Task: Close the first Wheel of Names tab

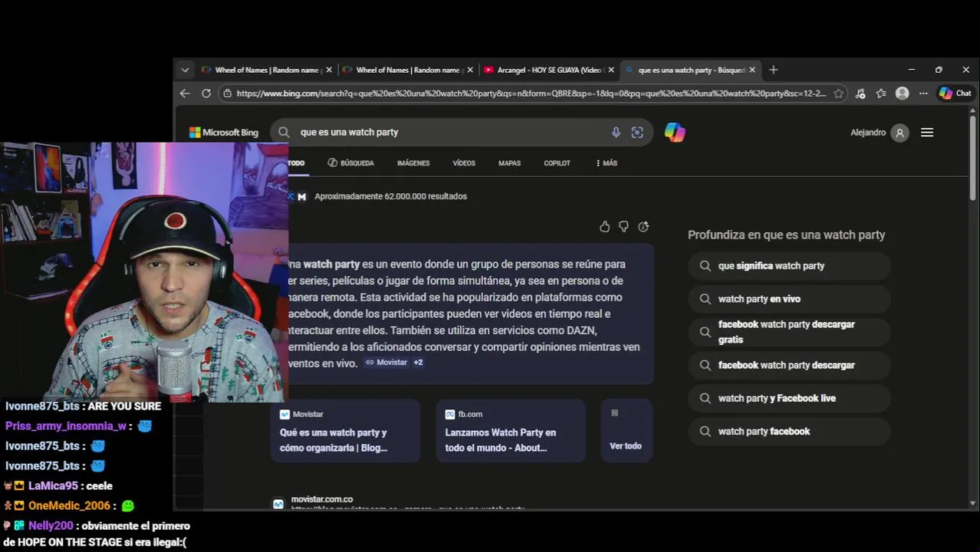Action: pyautogui.click(x=329, y=70)
